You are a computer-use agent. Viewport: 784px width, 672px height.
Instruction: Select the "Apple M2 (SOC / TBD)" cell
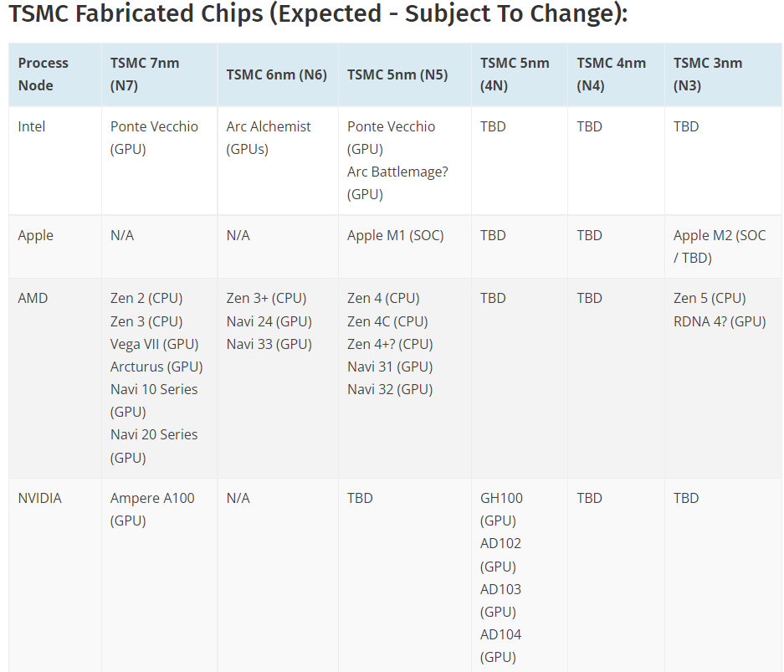tap(719, 246)
